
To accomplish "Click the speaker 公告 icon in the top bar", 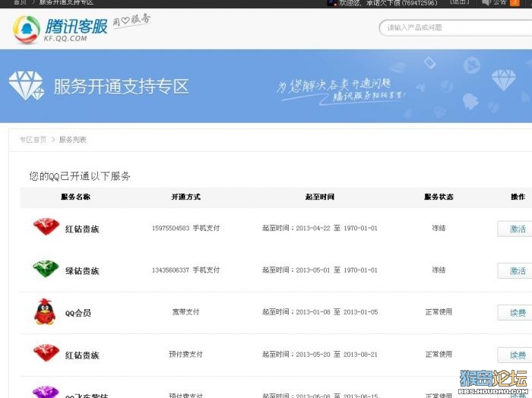I will click(x=486, y=3).
